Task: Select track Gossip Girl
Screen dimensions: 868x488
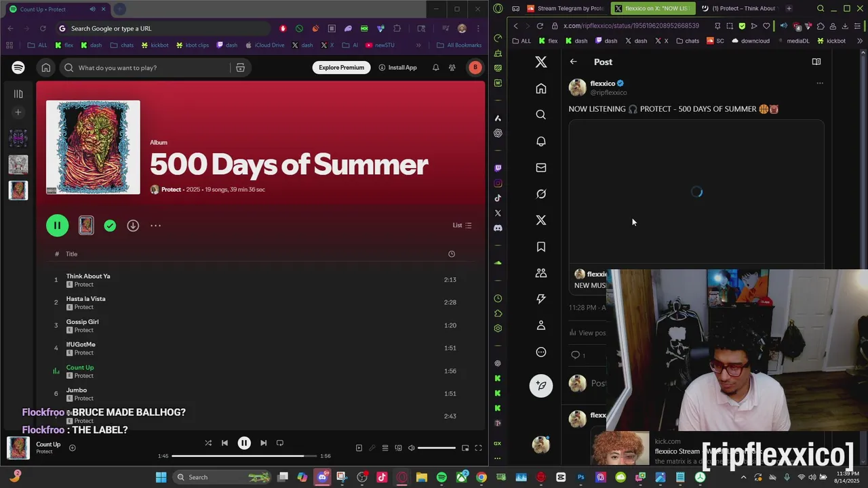Action: point(82,322)
